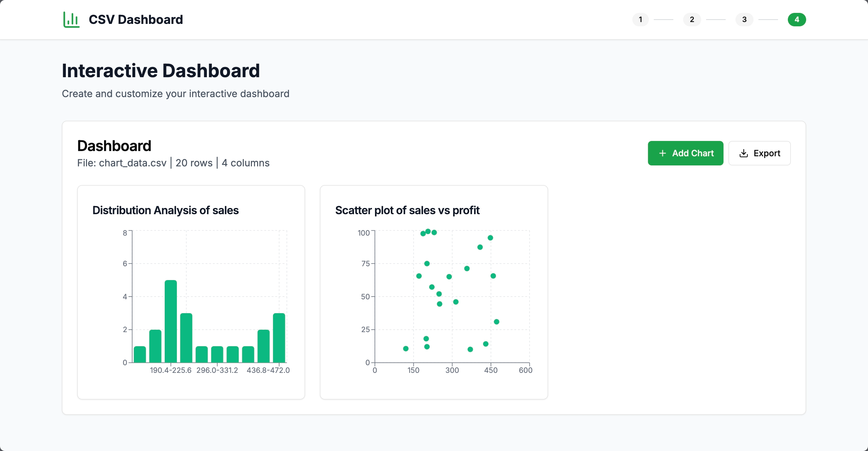Click the green bar chart logo icon
This screenshot has width=868, height=451.
pyautogui.click(x=71, y=20)
